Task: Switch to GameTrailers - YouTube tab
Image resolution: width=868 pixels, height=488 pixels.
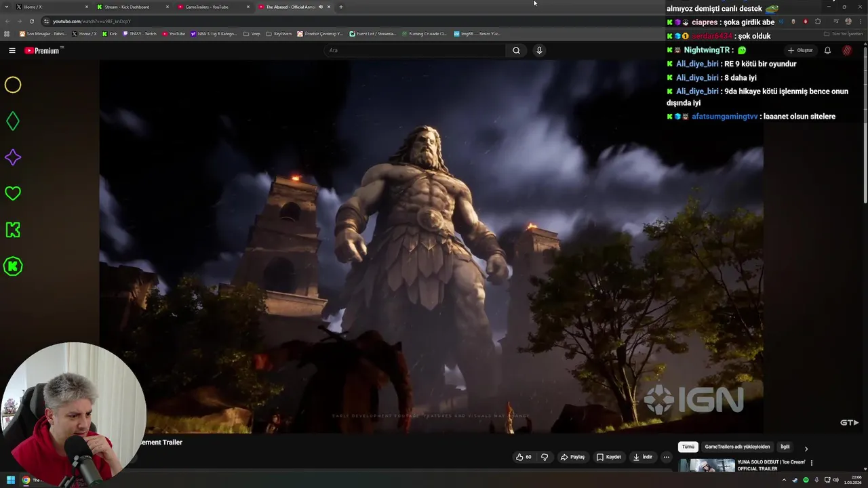Action: (x=213, y=7)
